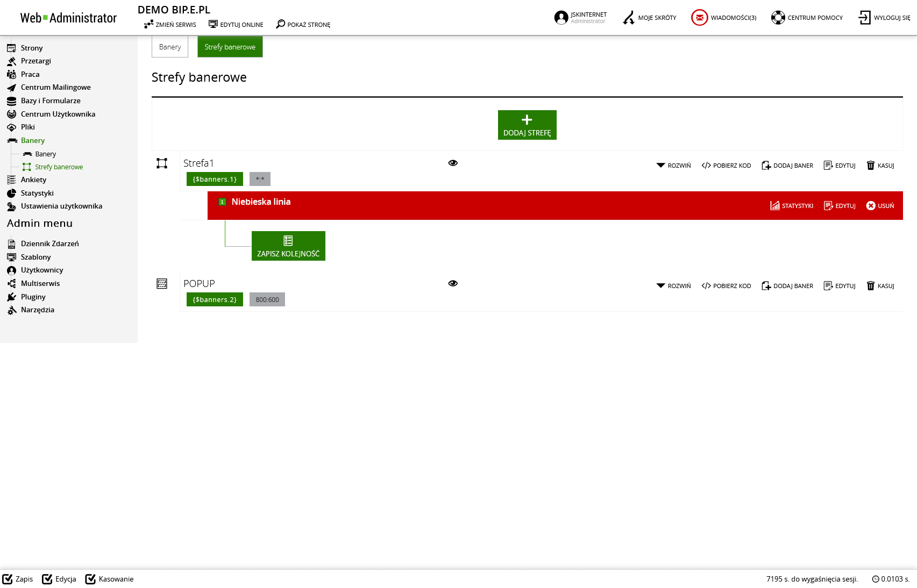917x588 pixels.
Task: Click the Zapisz Kolejność button
Action: point(288,246)
